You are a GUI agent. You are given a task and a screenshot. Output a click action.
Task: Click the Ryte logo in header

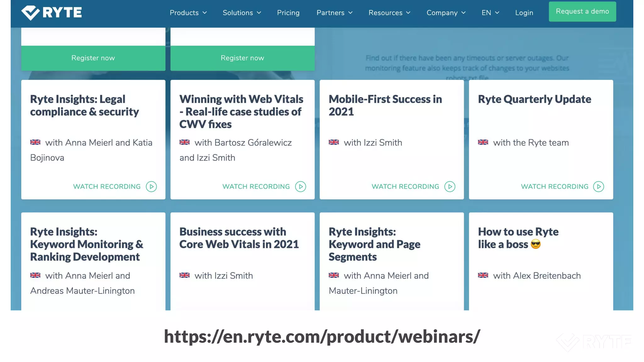52,13
